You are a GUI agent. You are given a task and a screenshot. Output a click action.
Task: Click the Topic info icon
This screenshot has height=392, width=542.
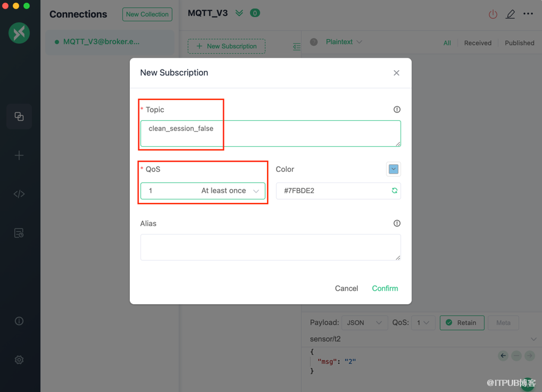[397, 110]
